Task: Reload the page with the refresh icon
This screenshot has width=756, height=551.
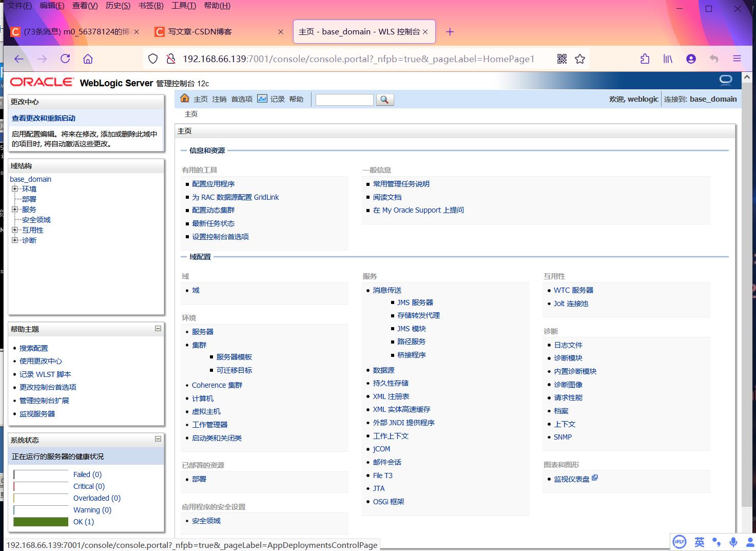Action: point(65,59)
